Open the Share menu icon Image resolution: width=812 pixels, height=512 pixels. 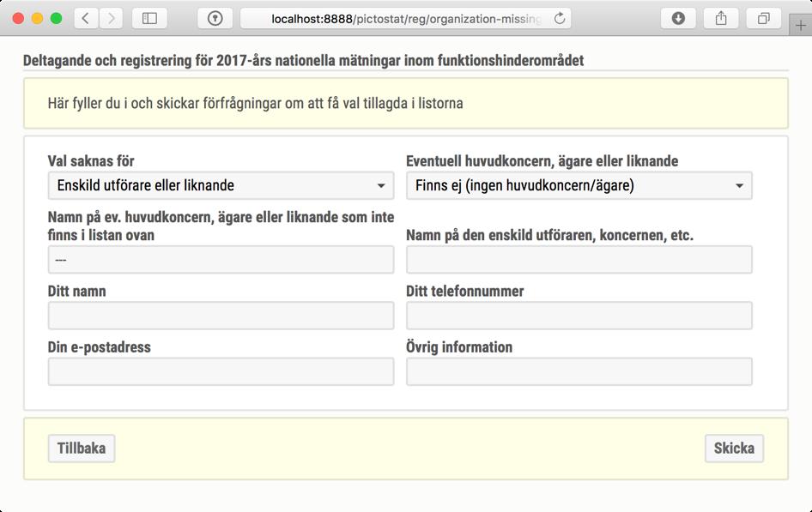[721, 19]
